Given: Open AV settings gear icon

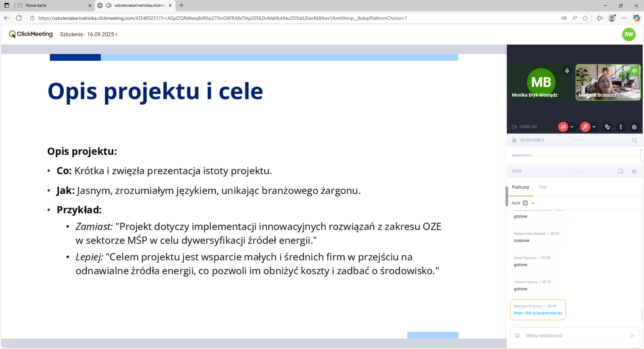Looking at the screenshot, I should [x=634, y=127].
